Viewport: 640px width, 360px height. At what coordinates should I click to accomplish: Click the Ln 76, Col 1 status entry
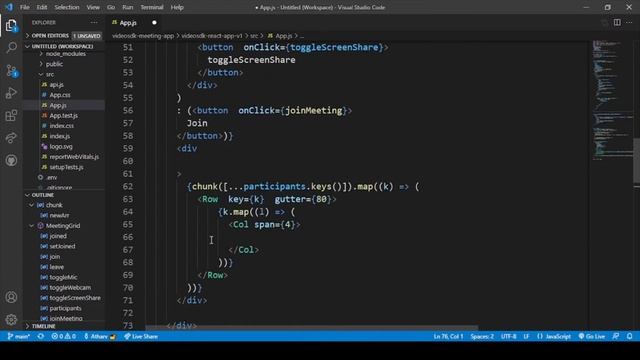448,336
